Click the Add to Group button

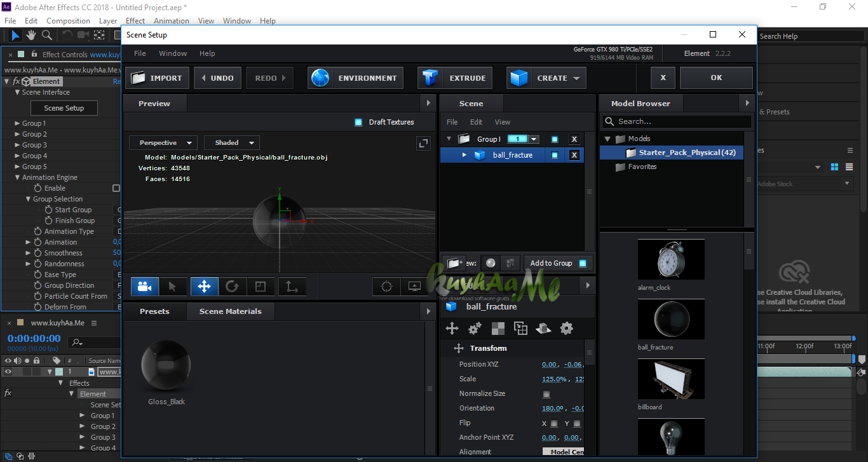(x=550, y=262)
